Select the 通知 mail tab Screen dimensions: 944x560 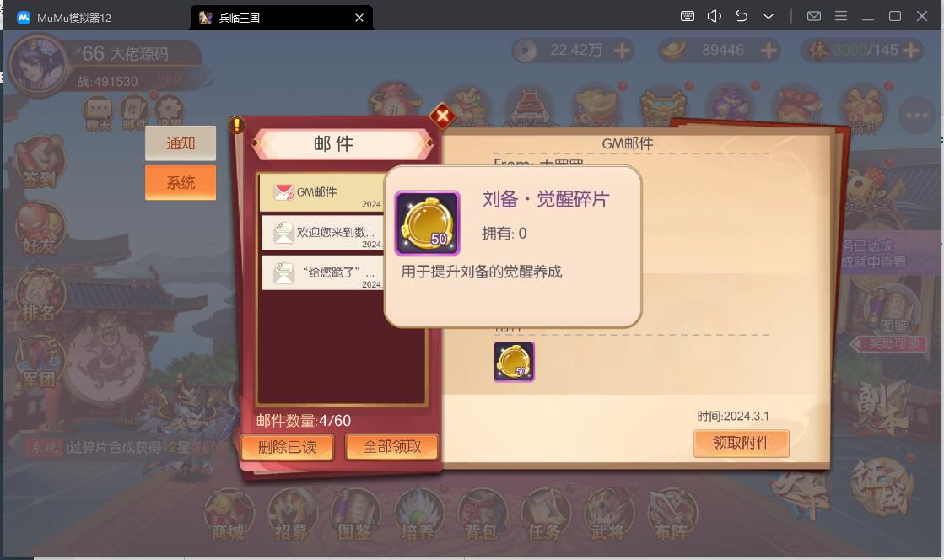tap(180, 143)
